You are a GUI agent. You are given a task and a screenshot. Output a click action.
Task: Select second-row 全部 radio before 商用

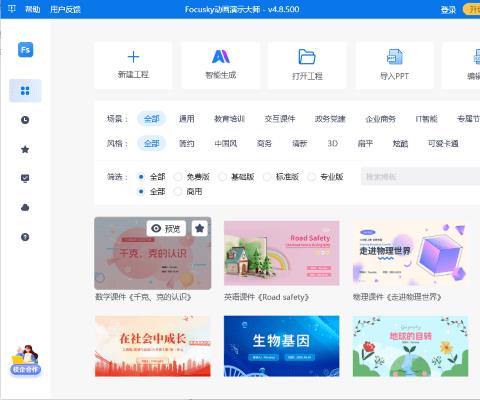141,192
